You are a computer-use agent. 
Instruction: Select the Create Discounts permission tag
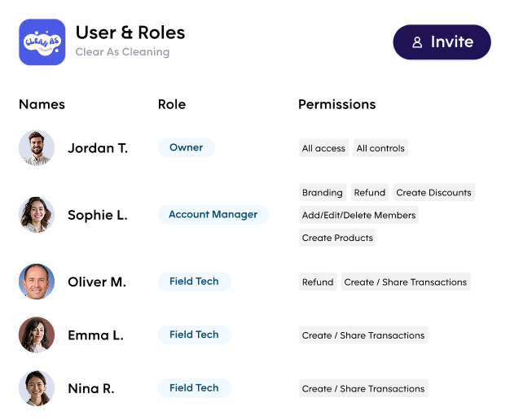coord(433,192)
